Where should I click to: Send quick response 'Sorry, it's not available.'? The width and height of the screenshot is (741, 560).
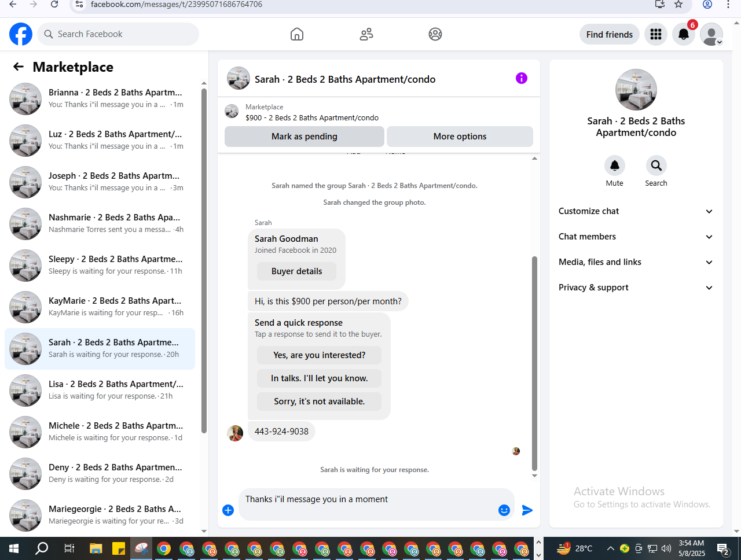point(319,401)
